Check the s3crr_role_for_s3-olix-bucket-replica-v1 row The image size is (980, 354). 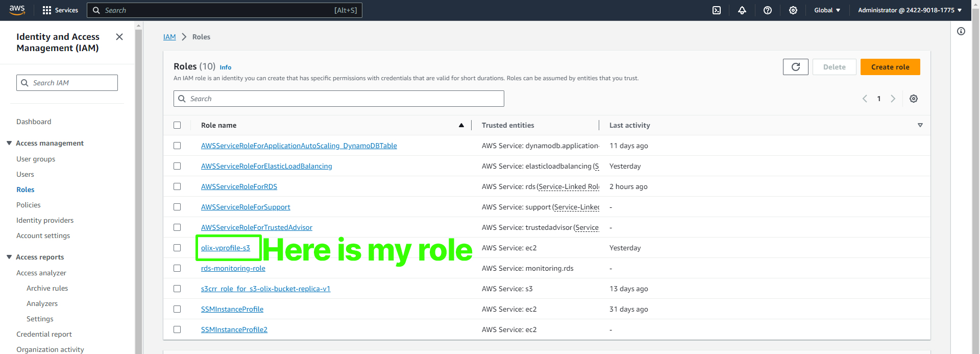(x=177, y=289)
